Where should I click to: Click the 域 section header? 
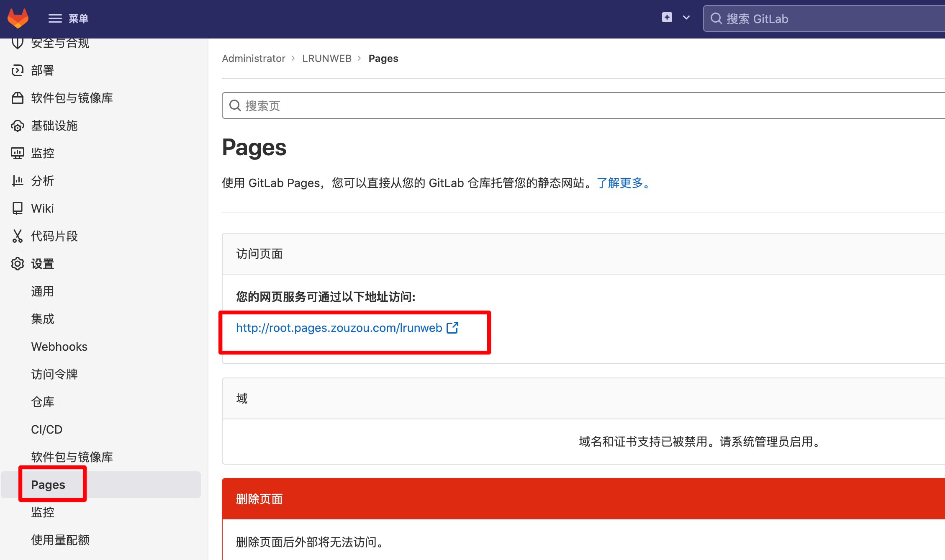[x=583, y=398]
